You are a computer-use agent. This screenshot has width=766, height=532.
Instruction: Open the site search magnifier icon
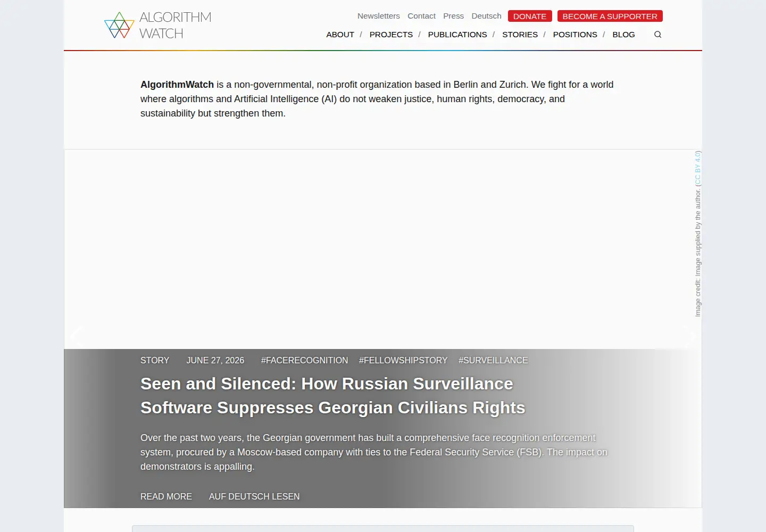click(x=657, y=35)
